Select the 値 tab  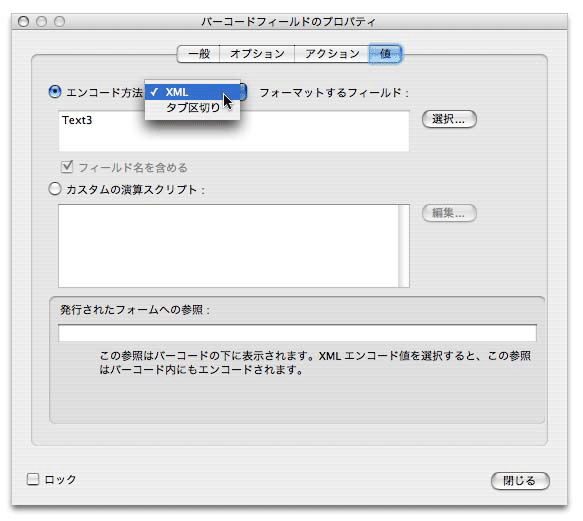pyautogui.click(x=385, y=54)
